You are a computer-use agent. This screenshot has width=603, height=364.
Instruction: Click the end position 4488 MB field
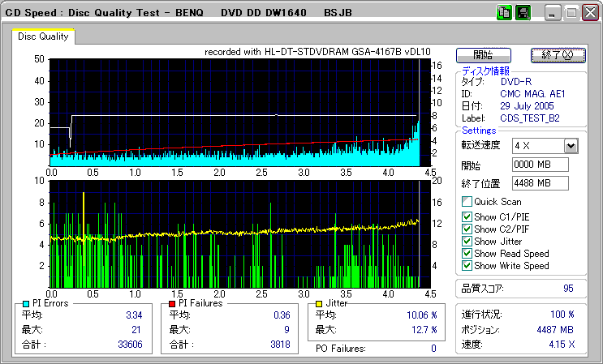point(540,182)
